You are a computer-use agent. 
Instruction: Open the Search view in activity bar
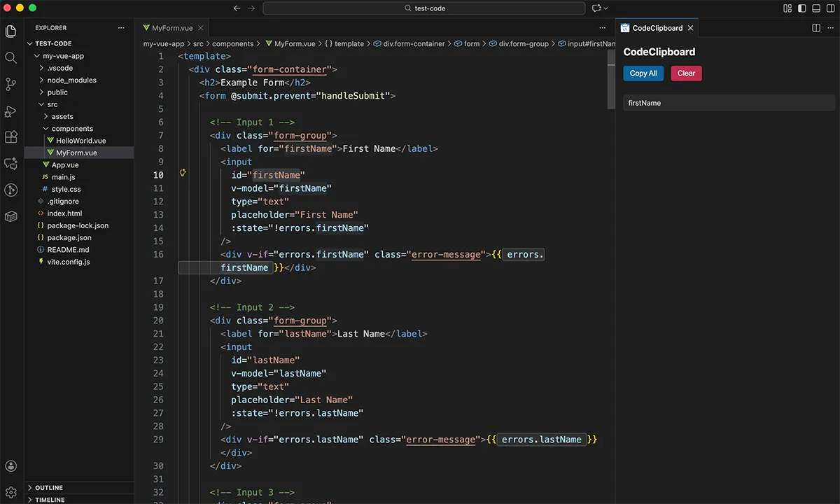10,58
